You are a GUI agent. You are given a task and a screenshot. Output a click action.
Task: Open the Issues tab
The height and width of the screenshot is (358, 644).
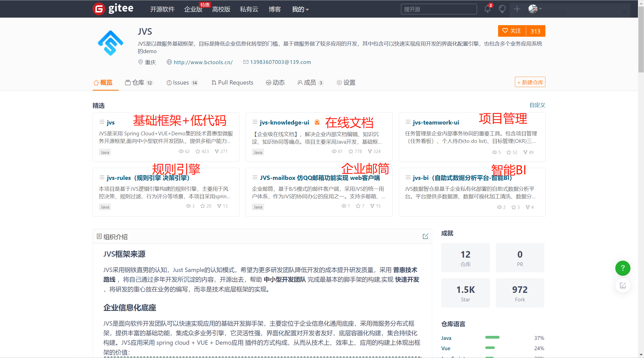tap(181, 83)
